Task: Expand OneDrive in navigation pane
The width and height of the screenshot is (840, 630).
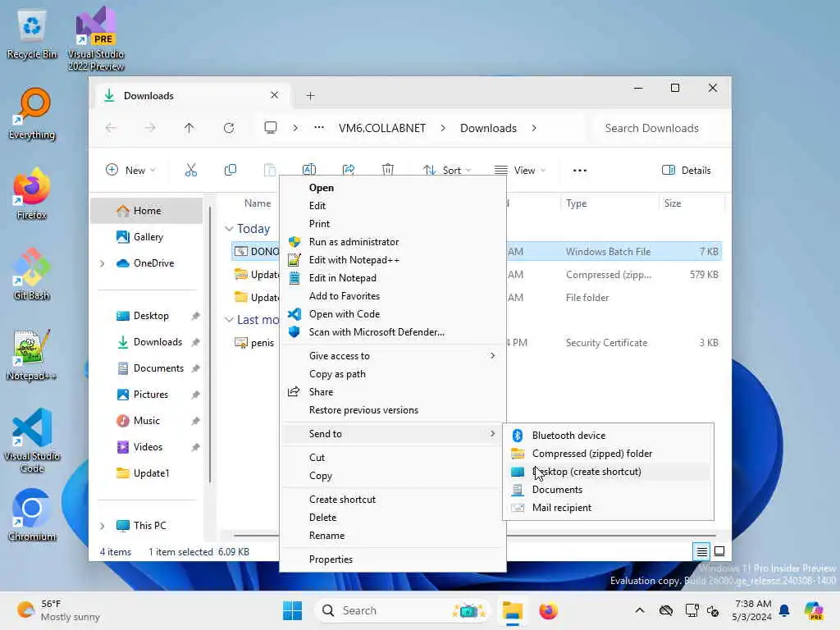Action: [x=102, y=263]
